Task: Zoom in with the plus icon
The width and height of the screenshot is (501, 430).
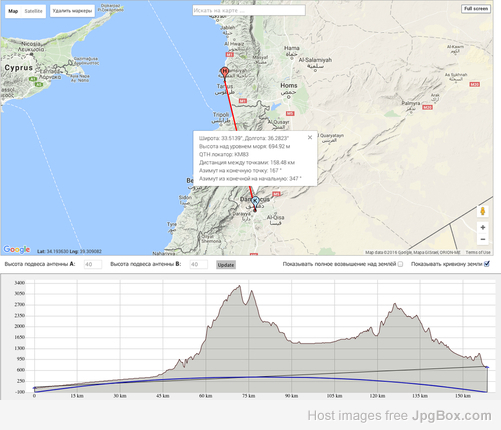Action: coord(483,227)
